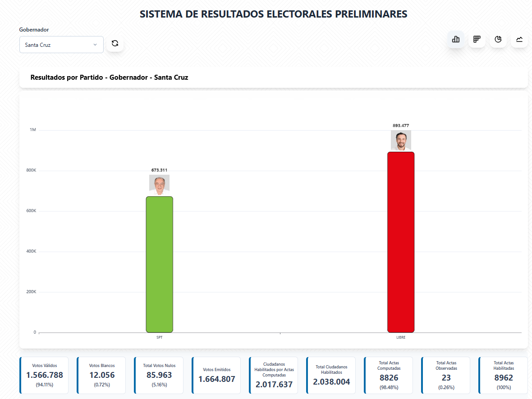Switch to the grid table view

point(477,40)
